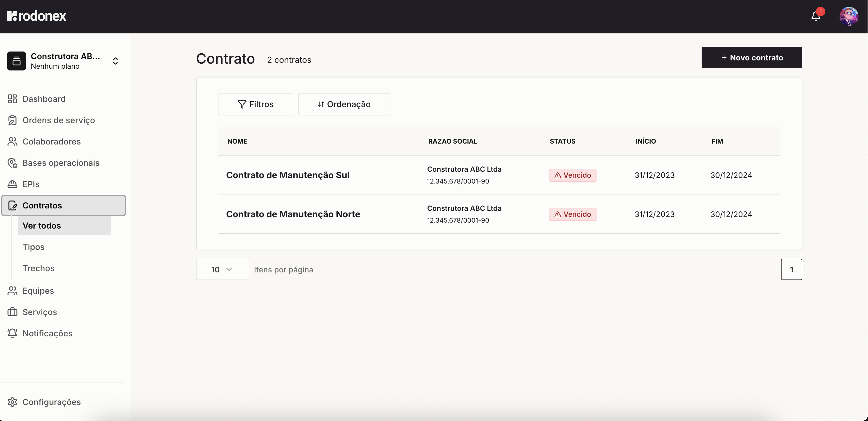Image resolution: width=868 pixels, height=421 pixels.
Task: Select Ordens de serviço in sidebar
Action: [58, 120]
